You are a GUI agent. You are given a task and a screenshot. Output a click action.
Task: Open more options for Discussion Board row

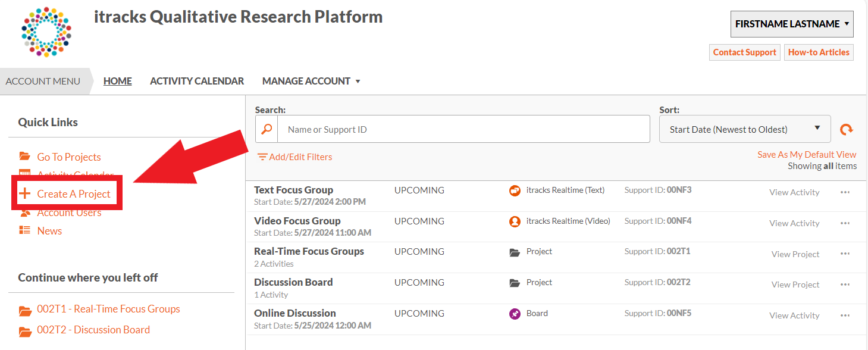[x=845, y=285]
